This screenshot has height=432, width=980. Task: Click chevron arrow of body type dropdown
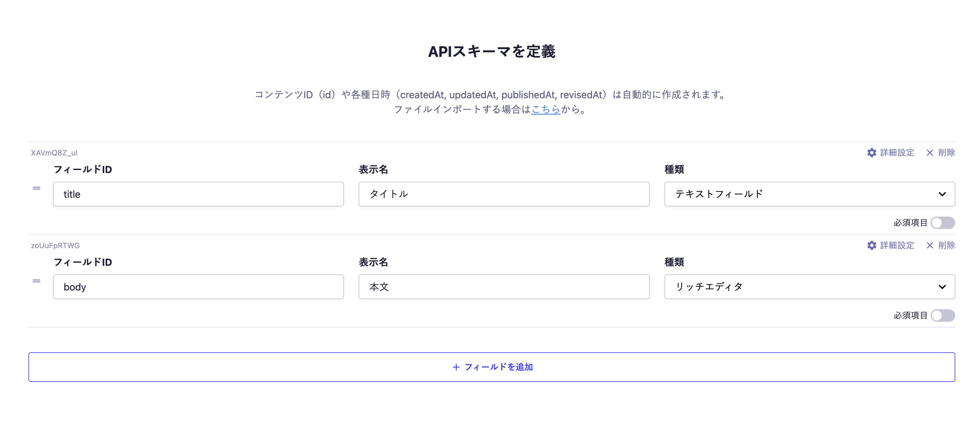click(942, 286)
